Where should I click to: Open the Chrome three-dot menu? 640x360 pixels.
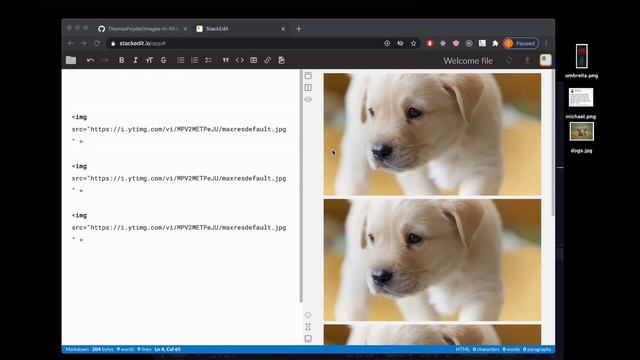tap(546, 43)
